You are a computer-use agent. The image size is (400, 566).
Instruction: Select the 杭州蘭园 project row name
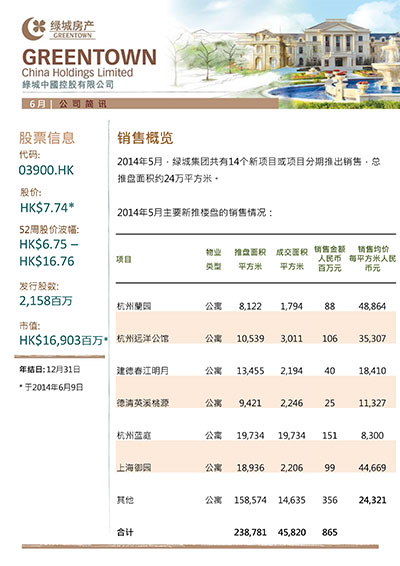click(134, 306)
